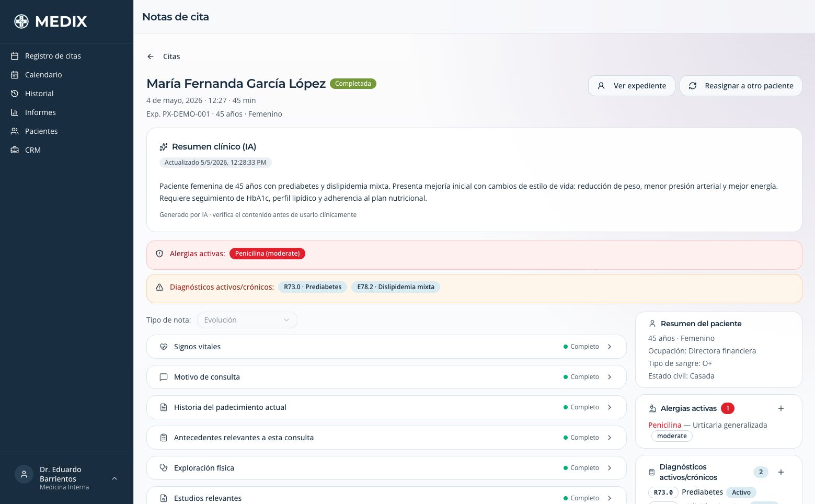Click the Informes bar chart icon
Screen dimensions: 815x504
(x=15, y=112)
